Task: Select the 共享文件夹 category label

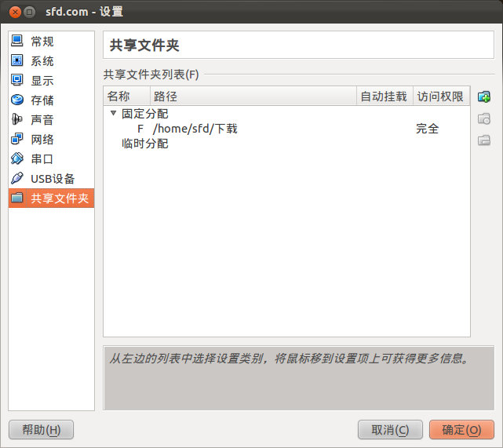Action: [x=60, y=199]
